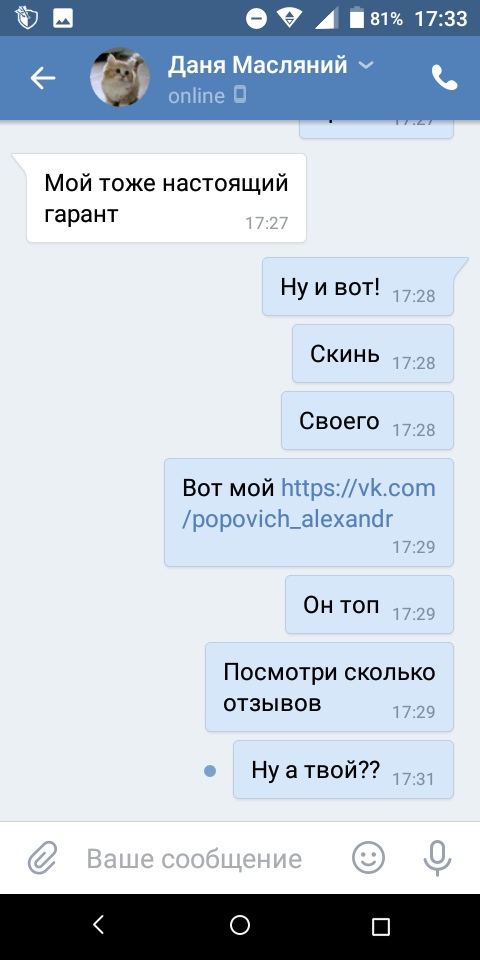Select the 'Своего' message bubble
480x960 pixels.
(x=367, y=421)
